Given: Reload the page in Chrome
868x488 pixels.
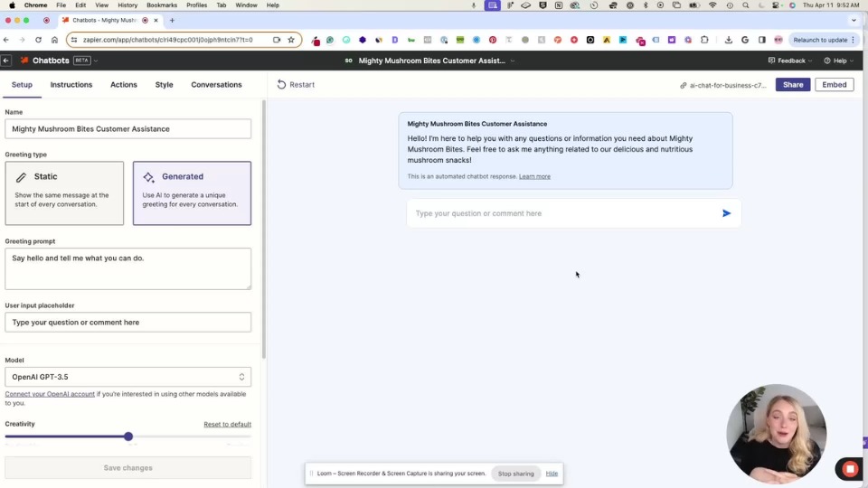Looking at the screenshot, I should click(38, 40).
